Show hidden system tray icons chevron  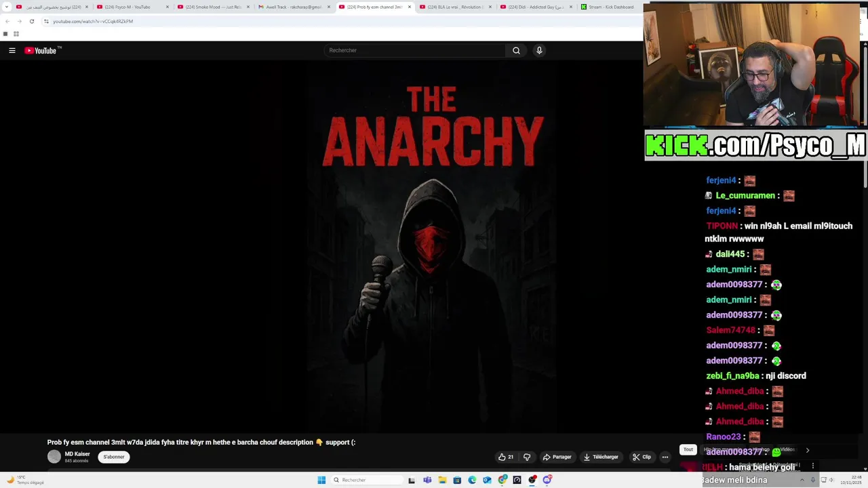[x=802, y=480]
